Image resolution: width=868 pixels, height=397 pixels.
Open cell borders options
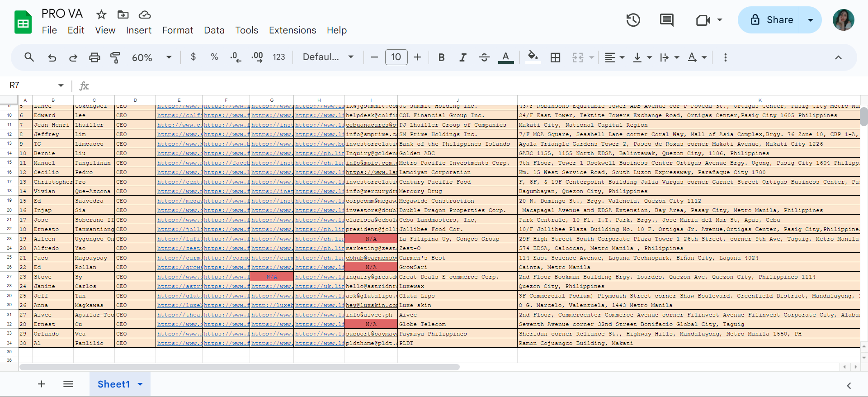555,57
